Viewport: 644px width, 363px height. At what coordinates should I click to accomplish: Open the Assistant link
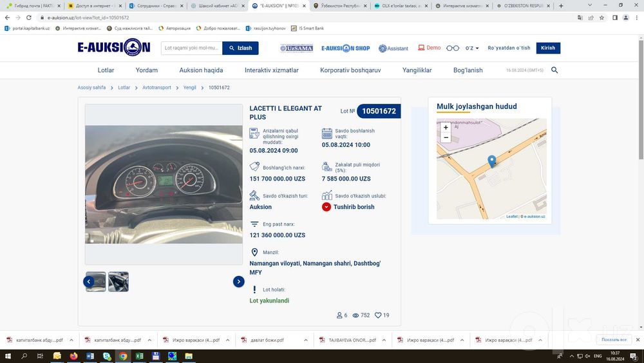393,48
